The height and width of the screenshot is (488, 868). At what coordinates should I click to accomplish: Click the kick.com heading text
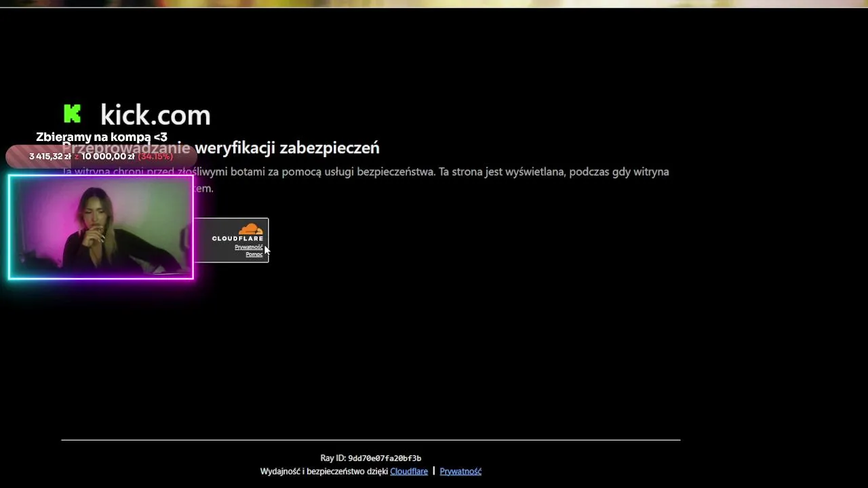point(155,115)
